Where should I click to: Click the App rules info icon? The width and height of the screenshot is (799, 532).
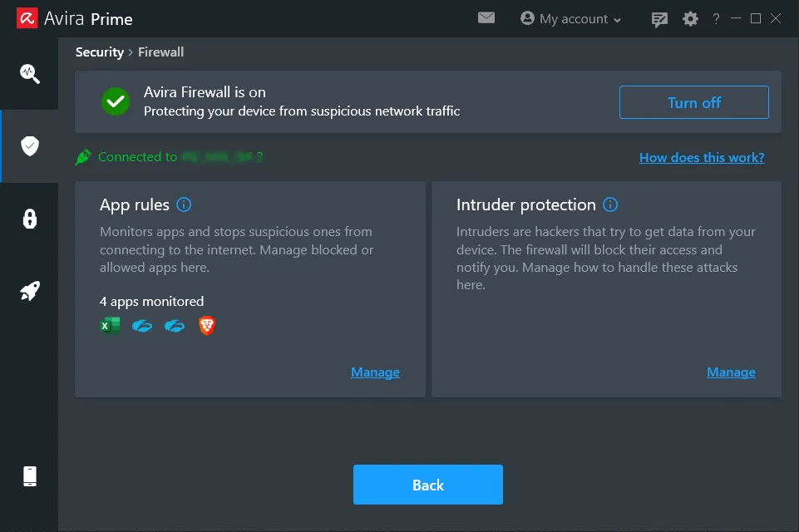point(182,204)
